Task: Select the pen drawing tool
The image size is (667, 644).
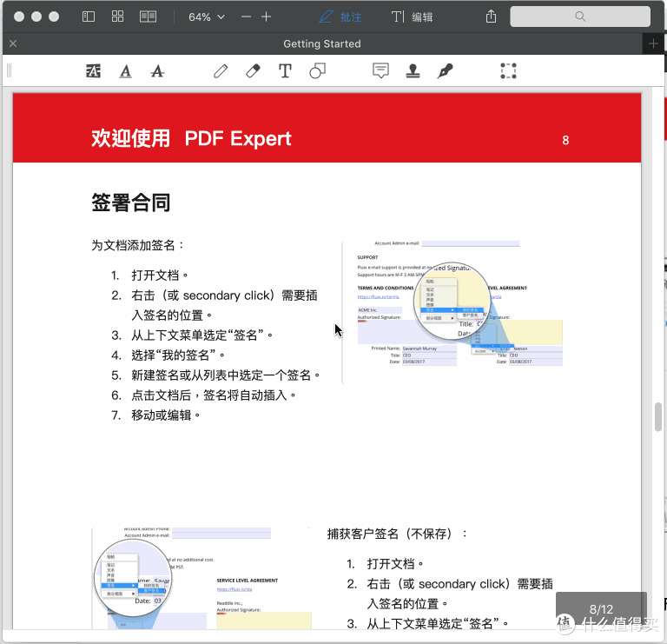Action: click(x=221, y=71)
